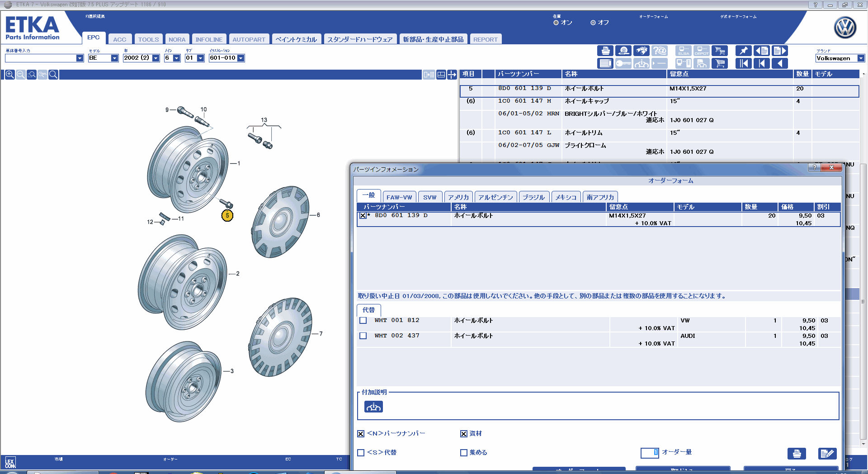Select the オン radio button

pos(556,23)
